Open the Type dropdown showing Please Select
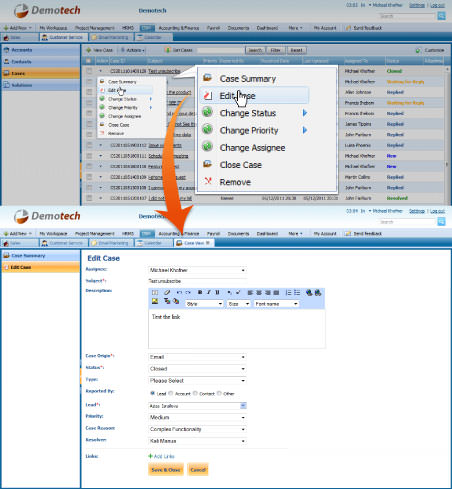Image resolution: width=452 pixels, height=489 pixels. coord(197,380)
